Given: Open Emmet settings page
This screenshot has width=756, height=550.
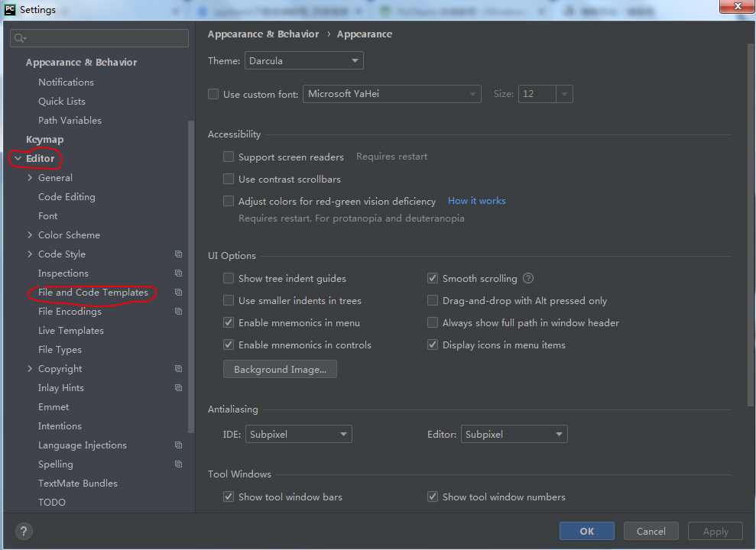Looking at the screenshot, I should point(54,407).
